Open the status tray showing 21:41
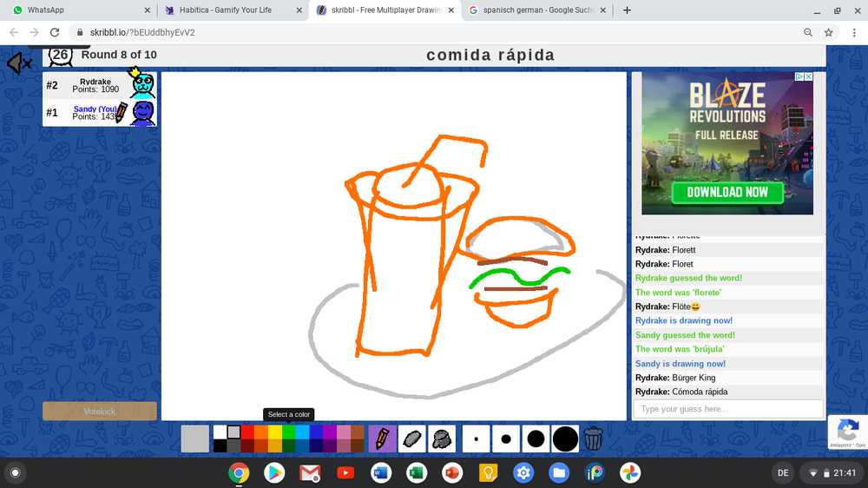 [833, 472]
